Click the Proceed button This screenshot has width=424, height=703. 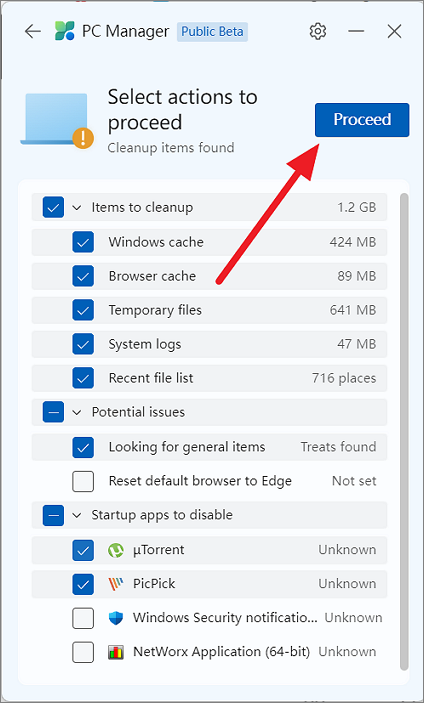362,120
